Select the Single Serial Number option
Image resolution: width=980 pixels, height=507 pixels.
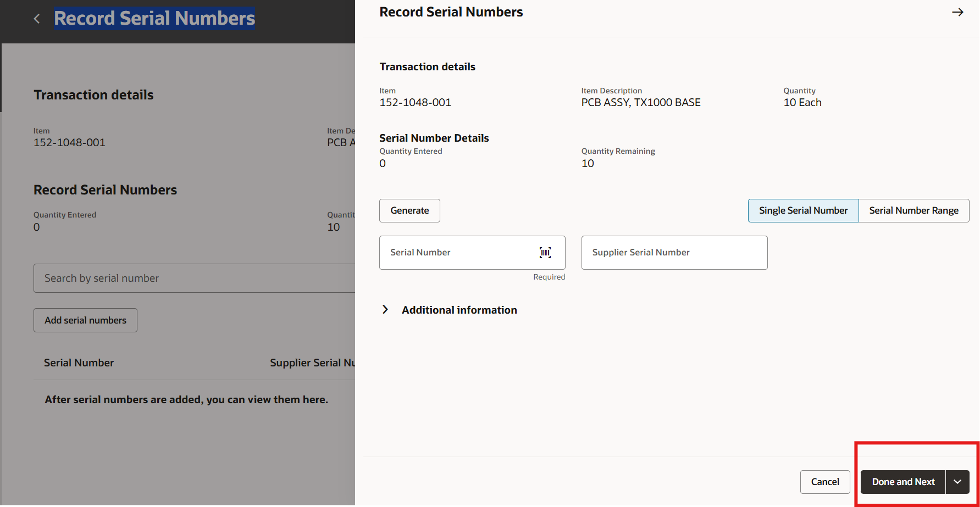(x=803, y=210)
